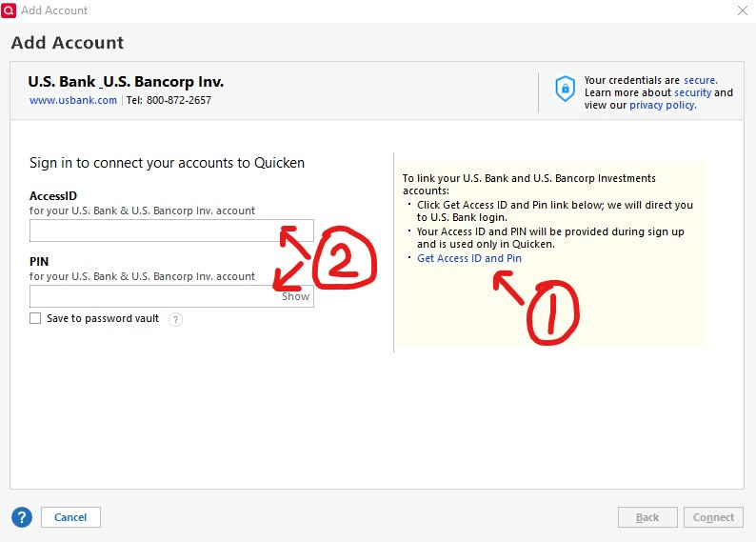Show the PIN characters
756x542 pixels.
tap(295, 296)
